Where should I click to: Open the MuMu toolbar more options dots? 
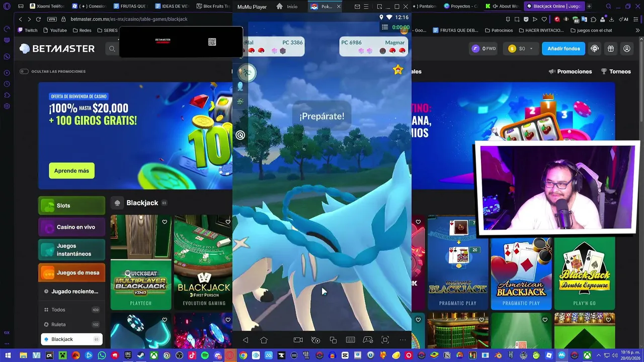pos(403,340)
